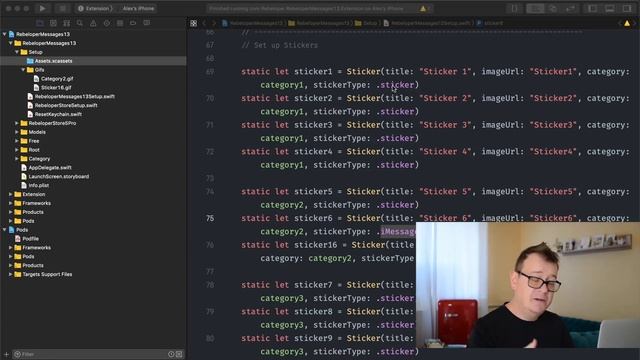Open Sticker16.gif in the navigator

pos(56,88)
